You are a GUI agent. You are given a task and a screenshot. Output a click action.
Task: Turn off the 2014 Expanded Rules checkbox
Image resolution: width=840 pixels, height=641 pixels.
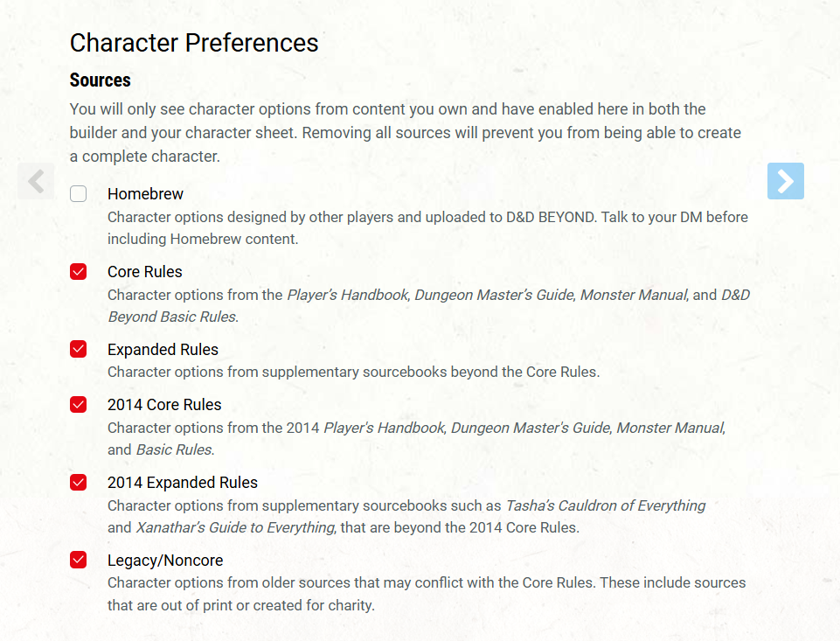pyautogui.click(x=79, y=483)
